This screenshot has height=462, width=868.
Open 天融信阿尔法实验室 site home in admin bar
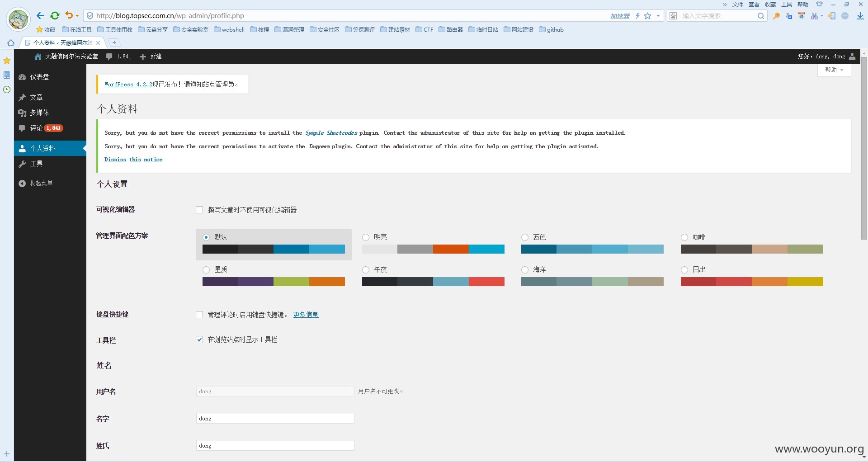click(x=66, y=57)
